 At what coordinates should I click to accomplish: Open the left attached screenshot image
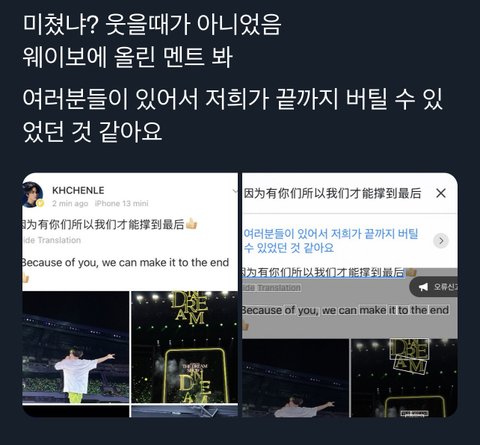[x=130, y=295]
